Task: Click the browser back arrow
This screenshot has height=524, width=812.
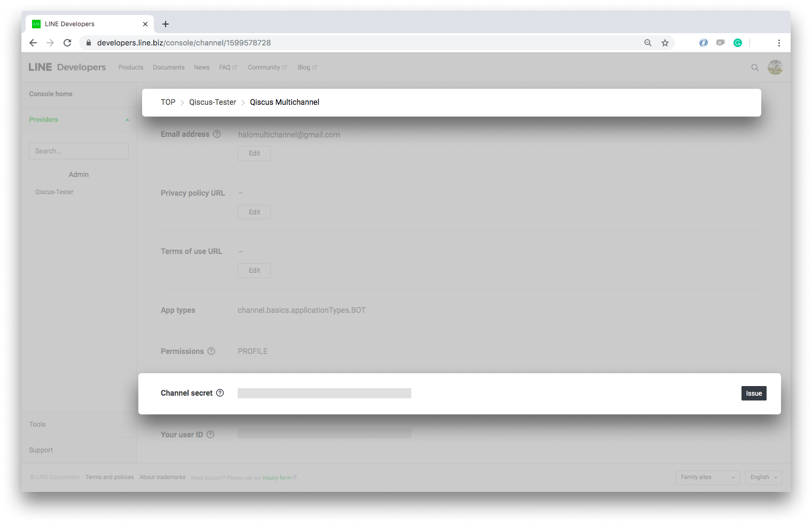Action: coord(33,43)
